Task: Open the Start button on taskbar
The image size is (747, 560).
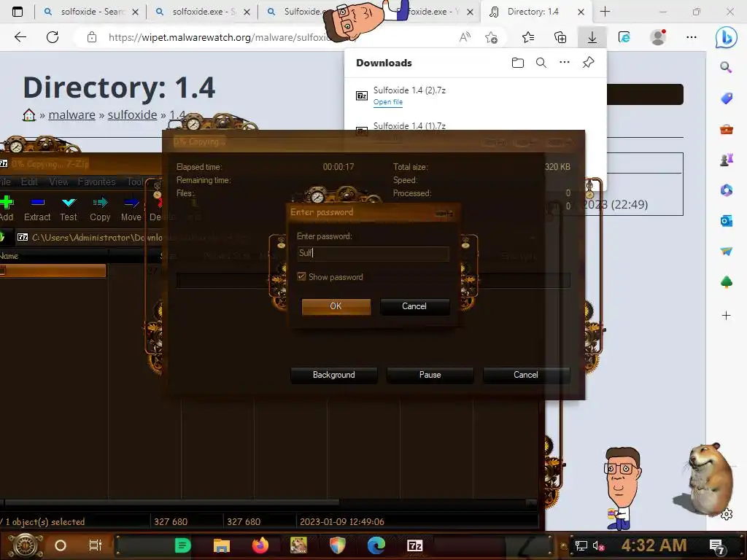Action: [26, 545]
